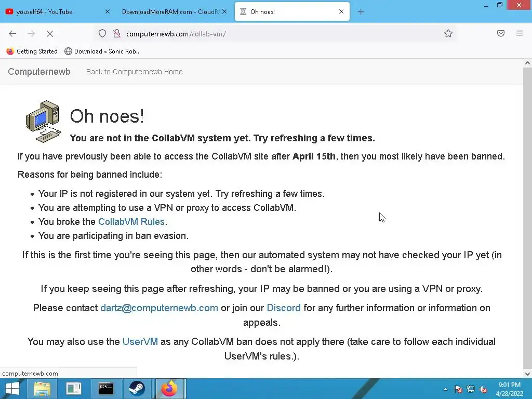Click the muted volume tray icon
This screenshot has height=399, width=532.
[483, 389]
